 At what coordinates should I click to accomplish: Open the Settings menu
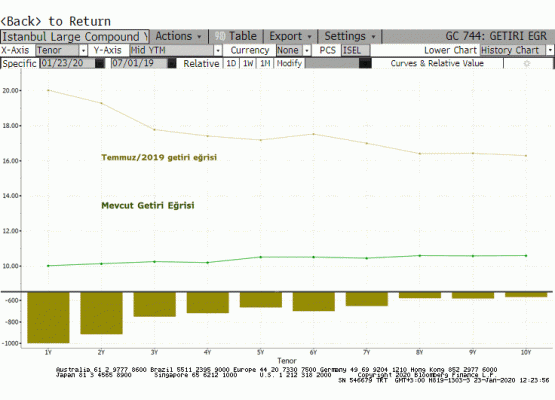[350, 36]
